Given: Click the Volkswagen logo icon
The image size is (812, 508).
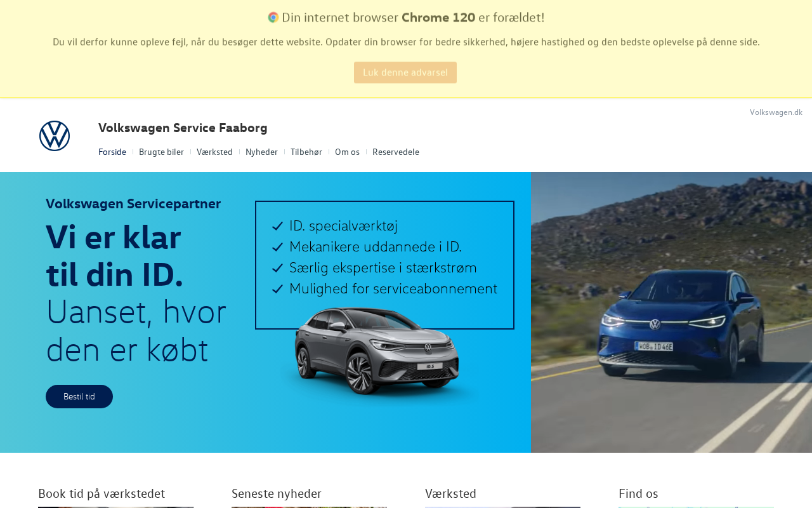Looking at the screenshot, I should click(x=55, y=136).
